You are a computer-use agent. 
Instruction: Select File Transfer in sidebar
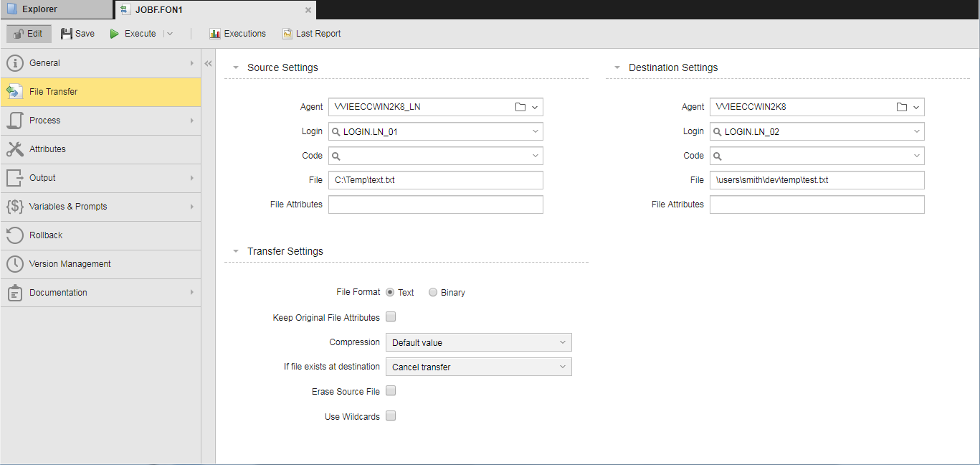tap(100, 92)
